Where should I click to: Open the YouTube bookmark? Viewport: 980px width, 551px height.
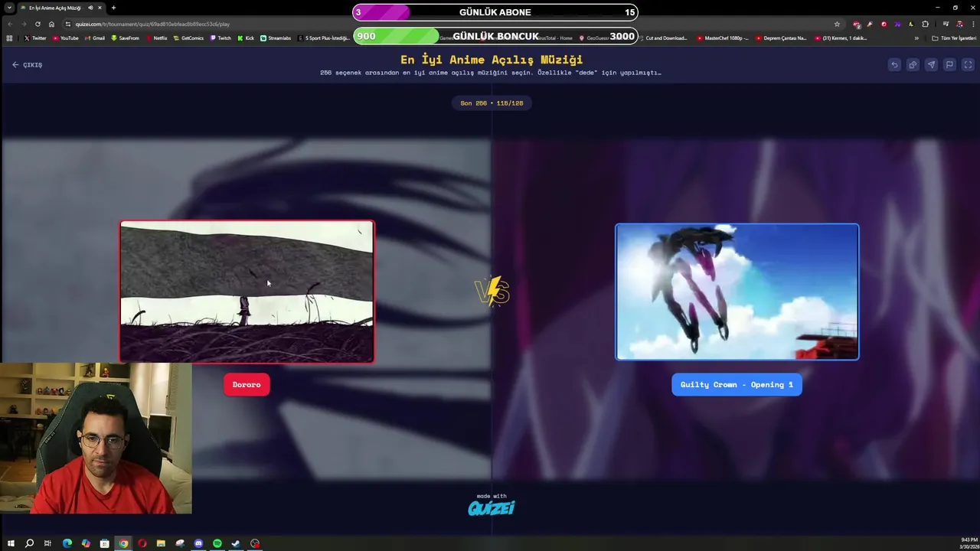click(66, 37)
